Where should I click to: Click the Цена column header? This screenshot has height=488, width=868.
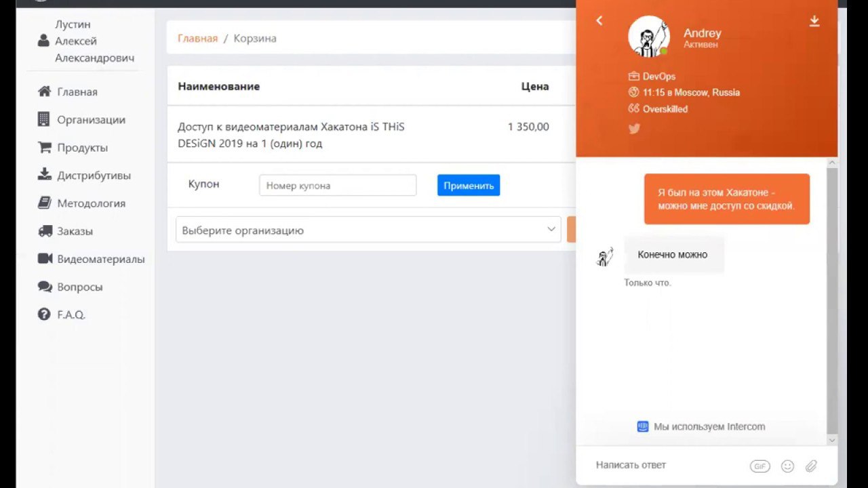point(535,86)
